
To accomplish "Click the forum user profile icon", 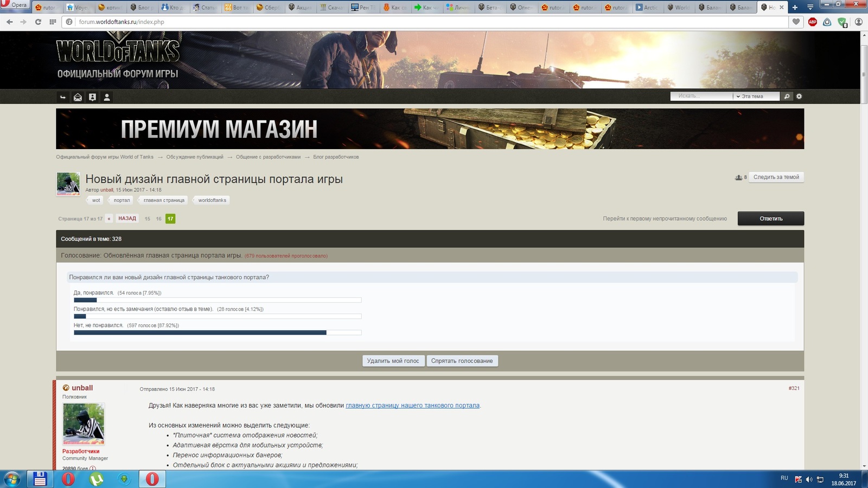I will [x=107, y=97].
